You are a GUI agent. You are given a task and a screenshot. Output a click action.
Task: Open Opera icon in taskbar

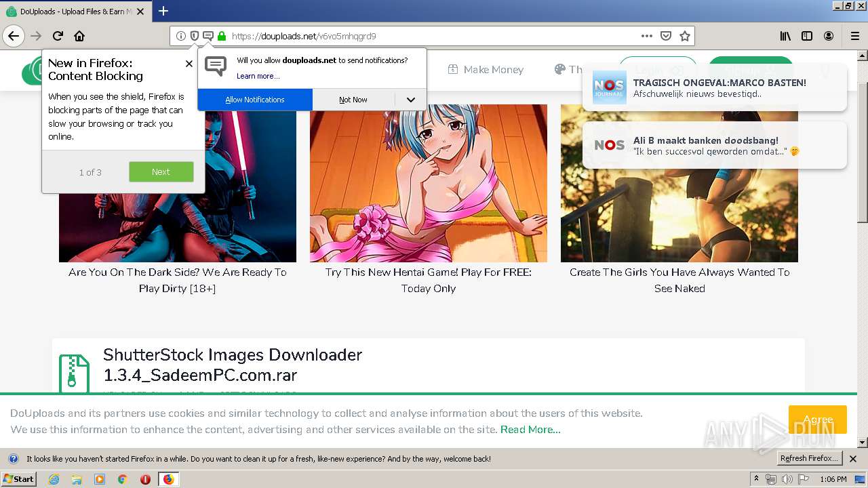point(145,479)
